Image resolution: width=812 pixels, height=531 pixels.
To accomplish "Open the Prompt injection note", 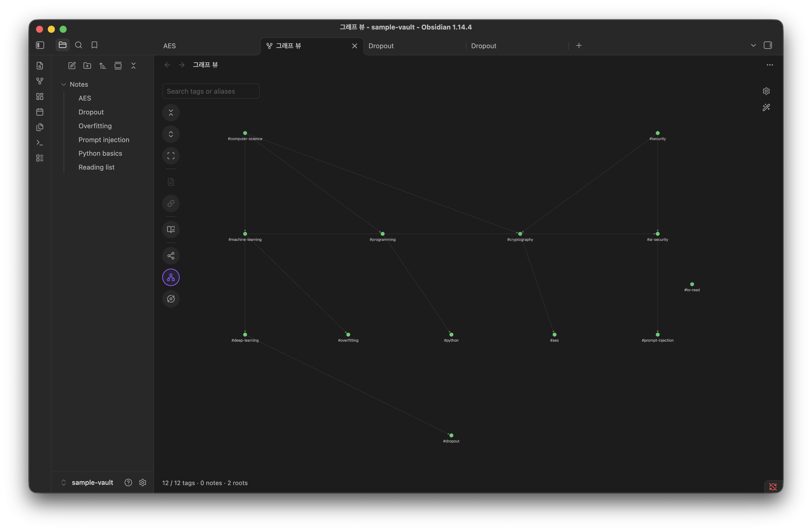I will pos(104,140).
